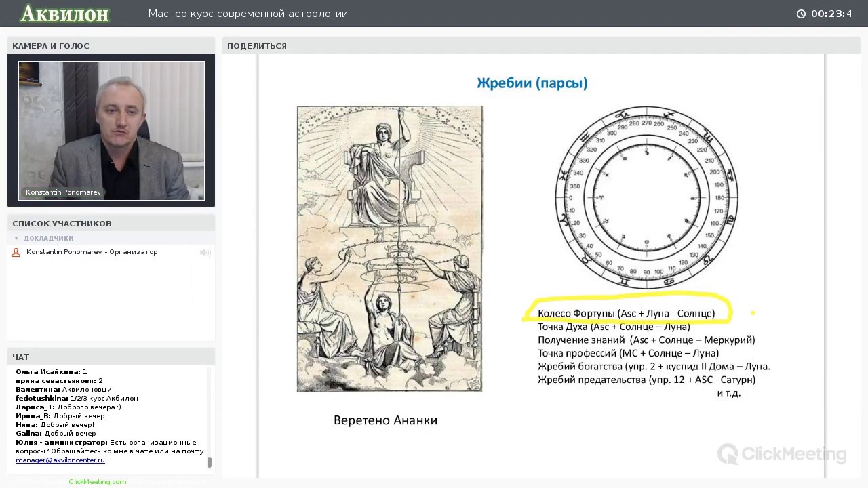Click the presenter person icon next to Konstantin Ponomarev

click(x=16, y=252)
